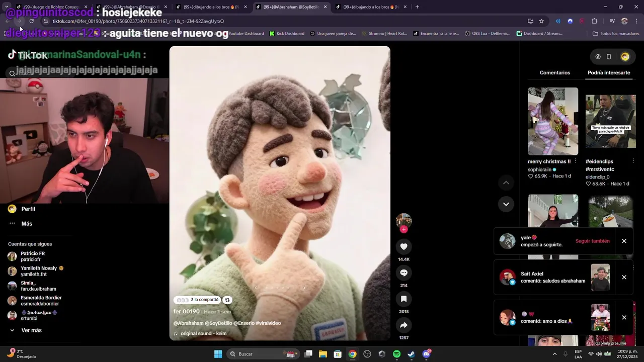The width and height of the screenshot is (644, 362).
Task: Repost using the icon next to '3 lo compartió'
Action: pos(227,300)
